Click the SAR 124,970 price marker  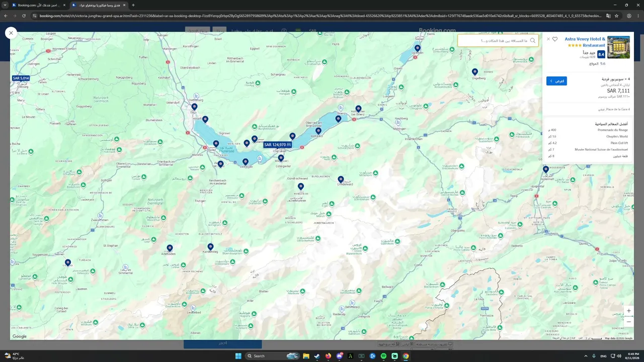[x=278, y=145]
